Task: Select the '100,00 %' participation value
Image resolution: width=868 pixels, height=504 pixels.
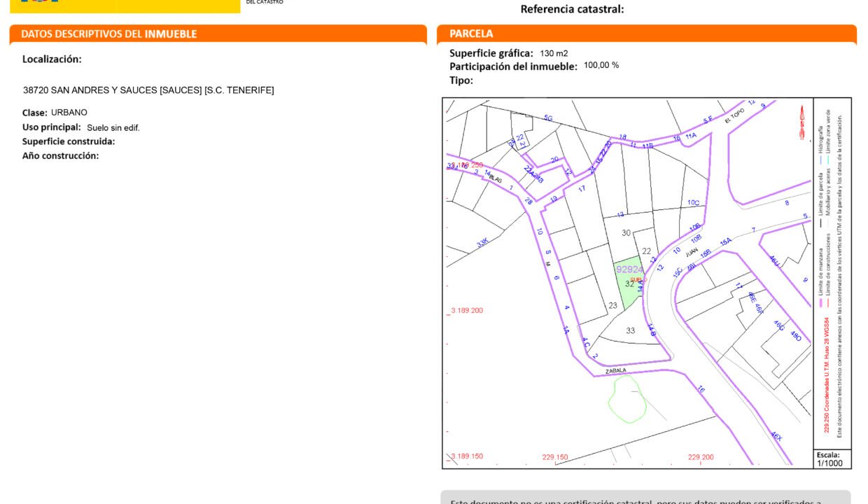Action: pos(601,65)
